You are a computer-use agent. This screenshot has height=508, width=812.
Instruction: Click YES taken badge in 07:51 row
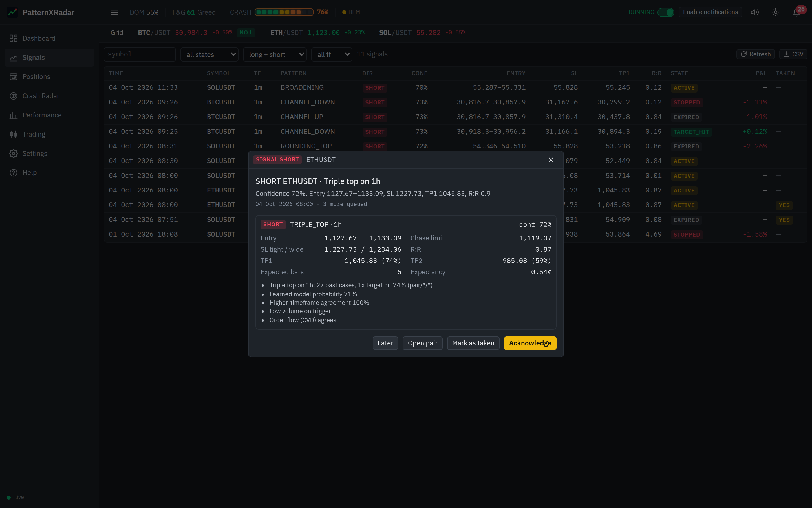pyautogui.click(x=784, y=220)
